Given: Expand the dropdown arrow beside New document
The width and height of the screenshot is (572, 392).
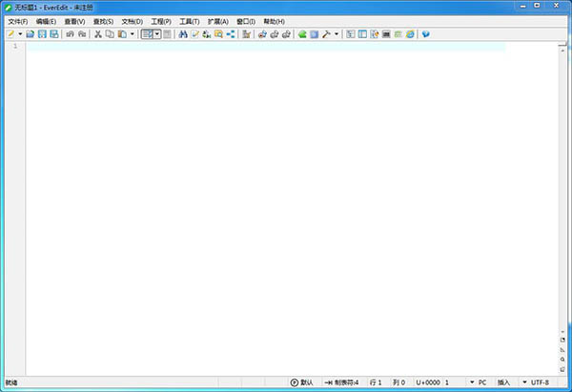Looking at the screenshot, I should (x=20, y=34).
